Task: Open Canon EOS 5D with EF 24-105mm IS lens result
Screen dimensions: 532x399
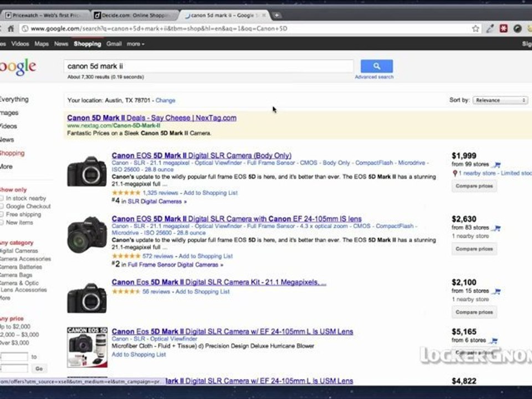Action: (x=237, y=219)
